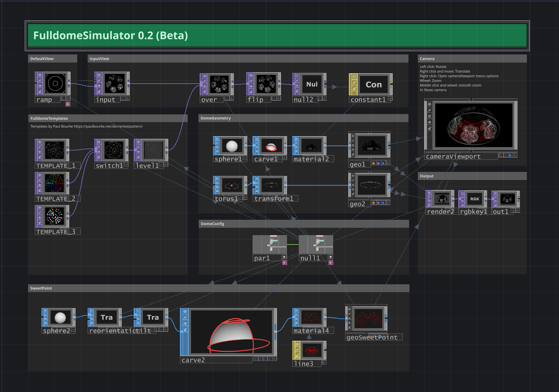This screenshot has height=392, width=559.
Task: Toggle viewer active flag on null2 node
Action: coord(297,76)
